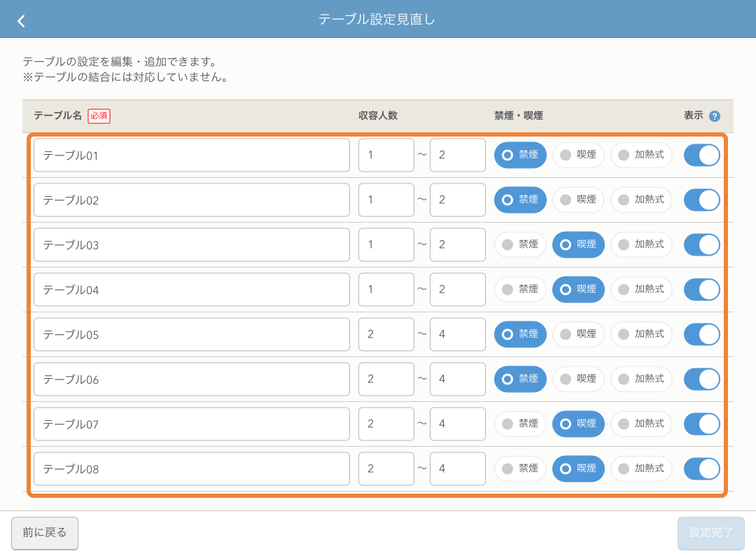This screenshot has height=556, width=756.
Task: Select 喫煙 for テーブル01
Action: pyautogui.click(x=578, y=155)
